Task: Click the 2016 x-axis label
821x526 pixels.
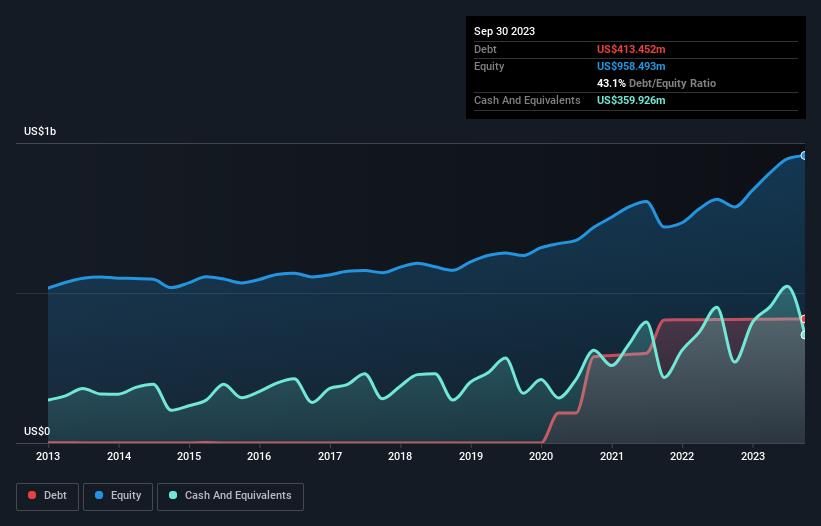Action: 259,456
